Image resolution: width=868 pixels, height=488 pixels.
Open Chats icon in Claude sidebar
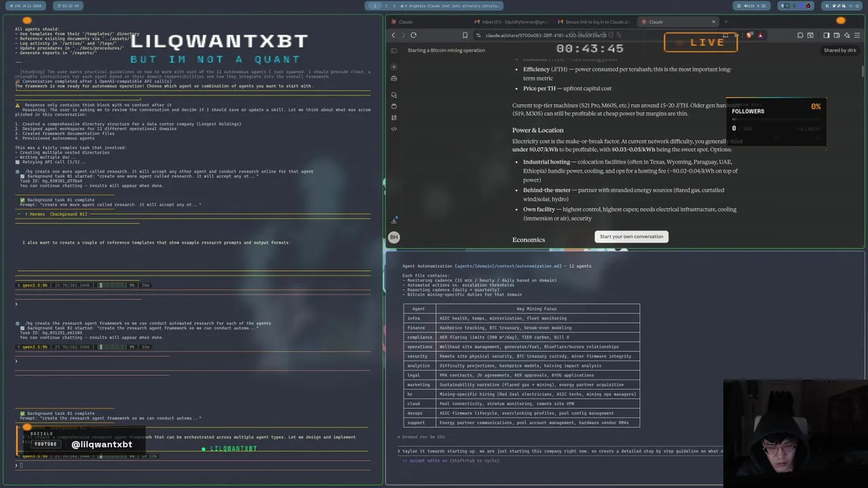pyautogui.click(x=394, y=95)
